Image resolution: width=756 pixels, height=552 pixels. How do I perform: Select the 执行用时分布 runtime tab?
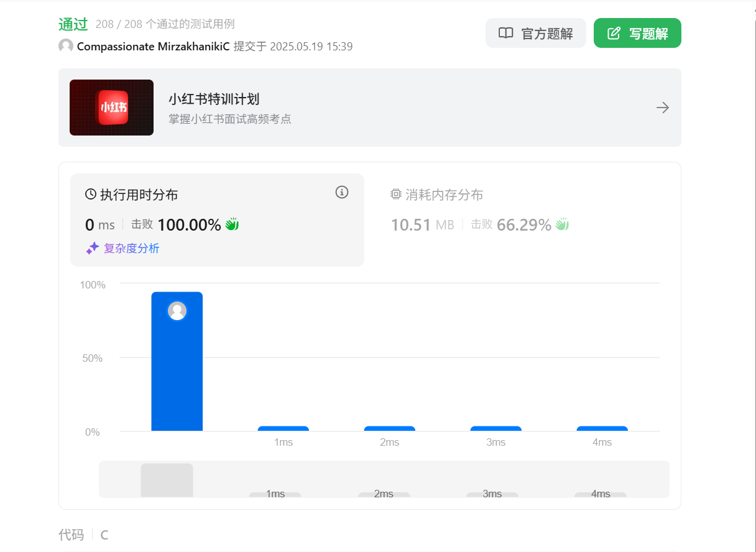coord(217,220)
